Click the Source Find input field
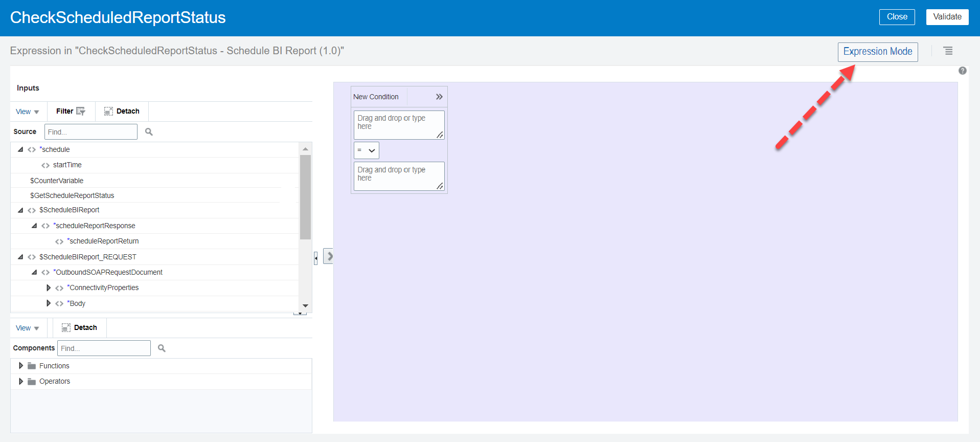The width and height of the screenshot is (980, 442). (x=90, y=132)
